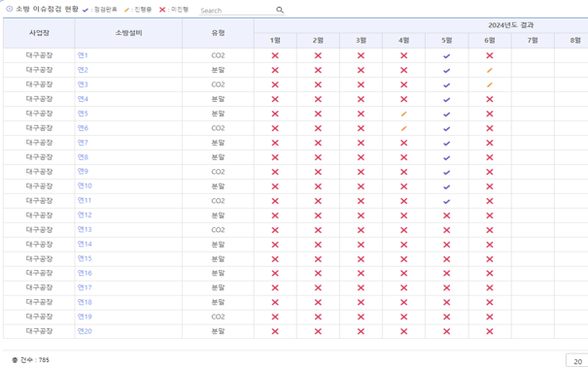
Task: Open the page size 20 dropdown
Action: pos(576,361)
